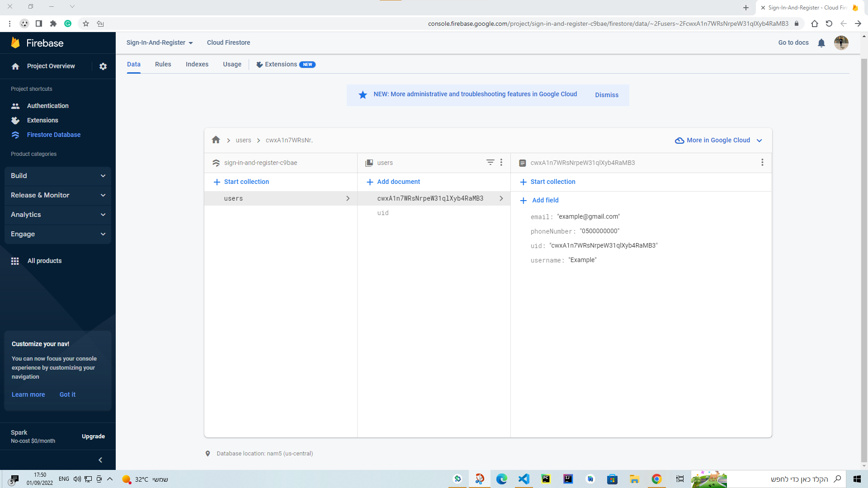Open project settings gear icon

click(x=103, y=66)
